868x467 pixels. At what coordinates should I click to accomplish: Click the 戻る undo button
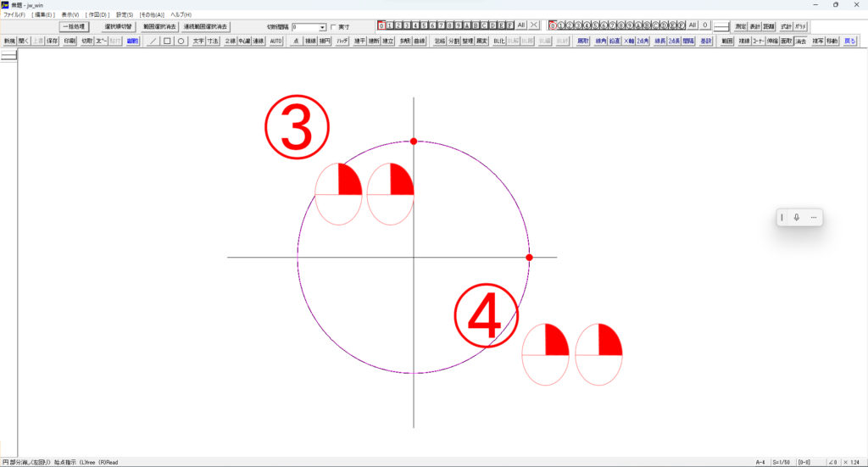(x=849, y=41)
